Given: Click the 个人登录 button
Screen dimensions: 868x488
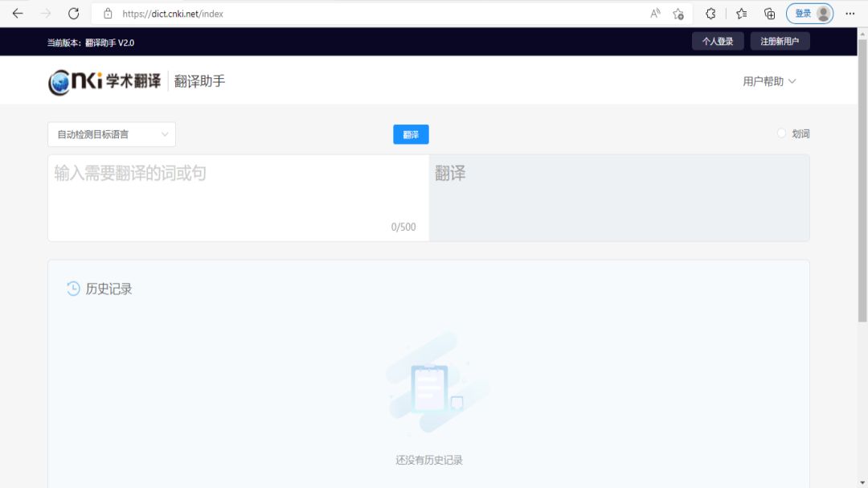Looking at the screenshot, I should click(718, 42).
